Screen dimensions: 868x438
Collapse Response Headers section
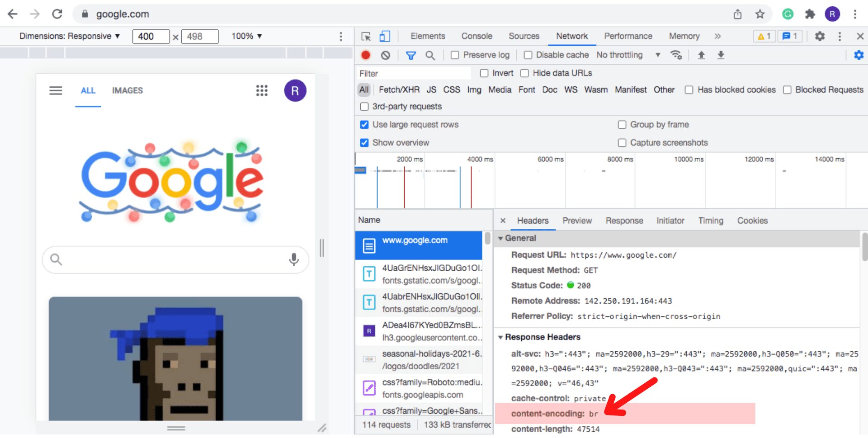point(500,337)
